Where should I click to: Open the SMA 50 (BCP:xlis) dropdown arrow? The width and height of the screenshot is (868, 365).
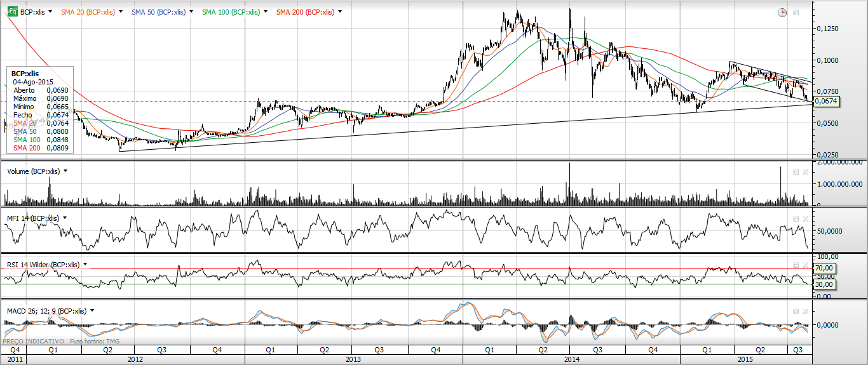pos(191,12)
